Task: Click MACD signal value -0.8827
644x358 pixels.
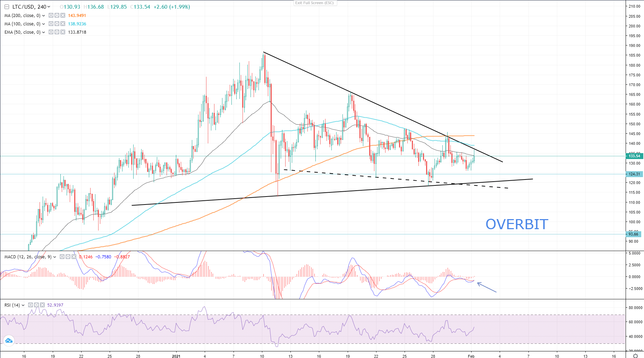Action: click(x=122, y=257)
